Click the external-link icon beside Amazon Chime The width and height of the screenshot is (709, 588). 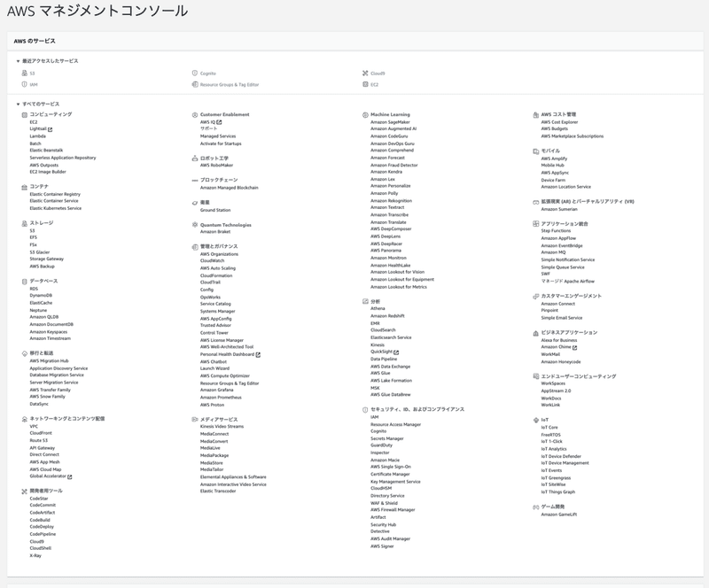pyautogui.click(x=574, y=347)
